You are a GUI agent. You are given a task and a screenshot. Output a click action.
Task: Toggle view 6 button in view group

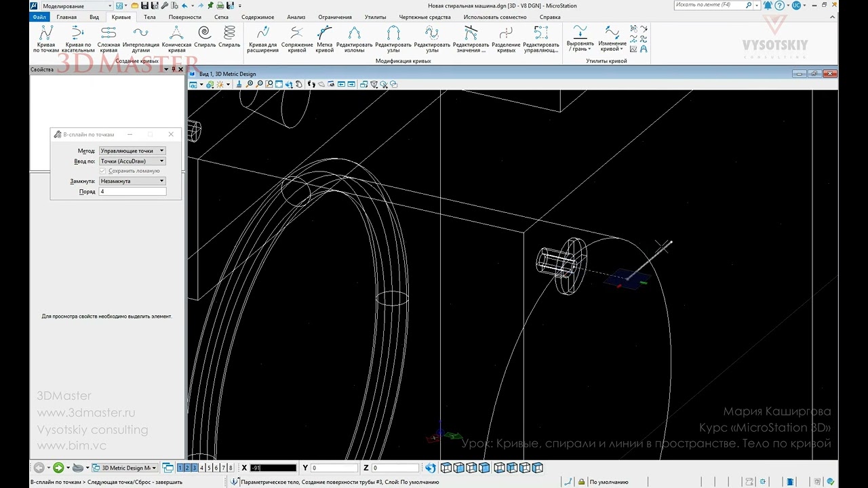tap(216, 468)
